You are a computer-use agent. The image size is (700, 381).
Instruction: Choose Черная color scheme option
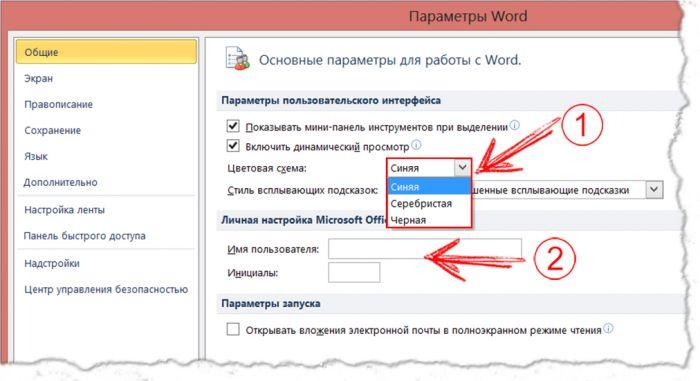[x=429, y=220]
